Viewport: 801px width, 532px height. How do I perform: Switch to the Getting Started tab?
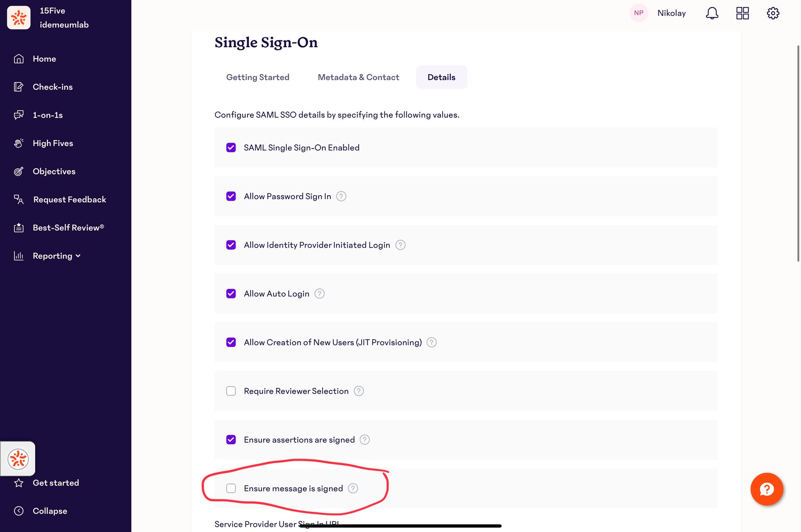258,77
